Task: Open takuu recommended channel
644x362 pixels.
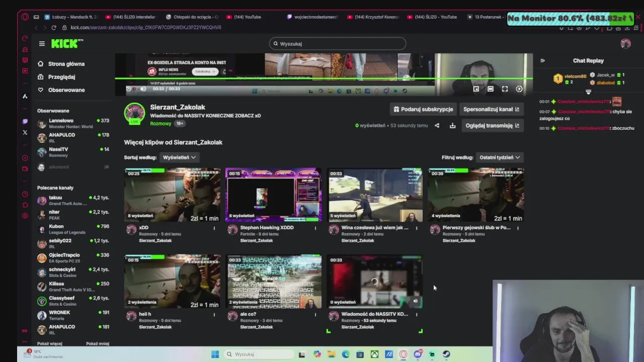Action: (73, 201)
